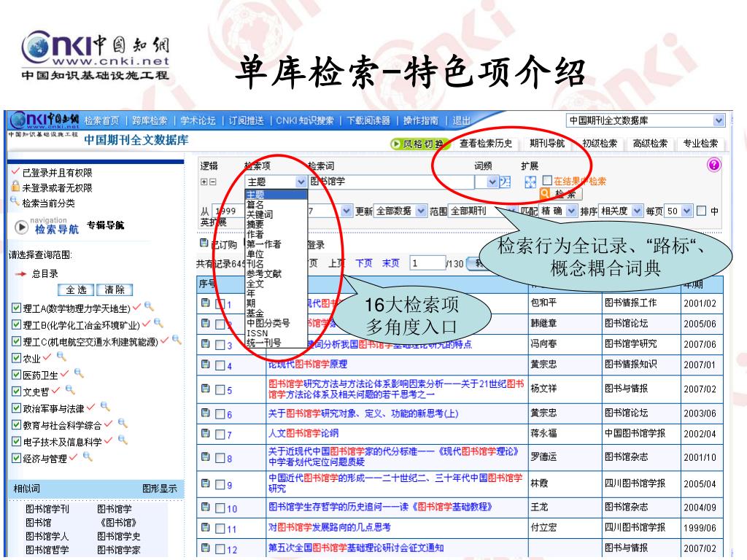The image size is (747, 560).
Task: Click the plus icon under 逻辑 to add row
Action: (x=204, y=182)
